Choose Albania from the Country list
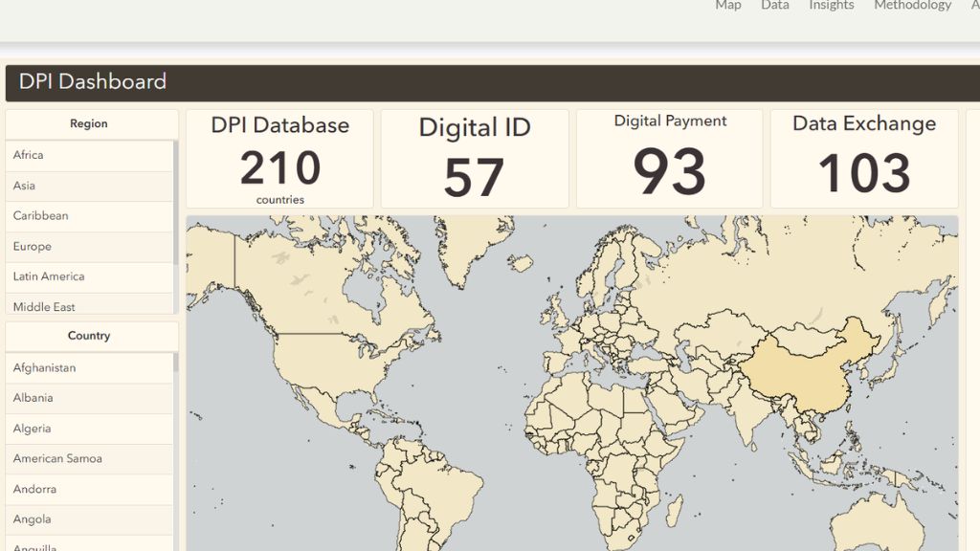This screenshot has width=980, height=551. point(89,398)
